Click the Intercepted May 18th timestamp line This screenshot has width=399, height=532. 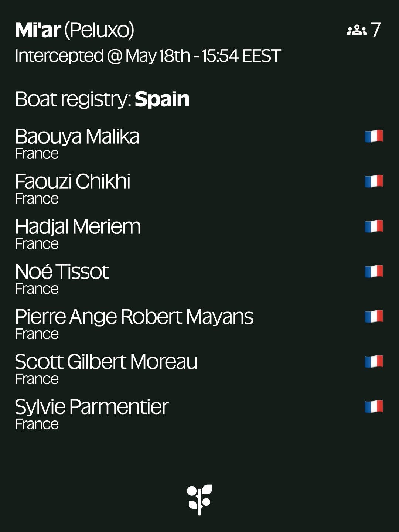[x=148, y=56]
